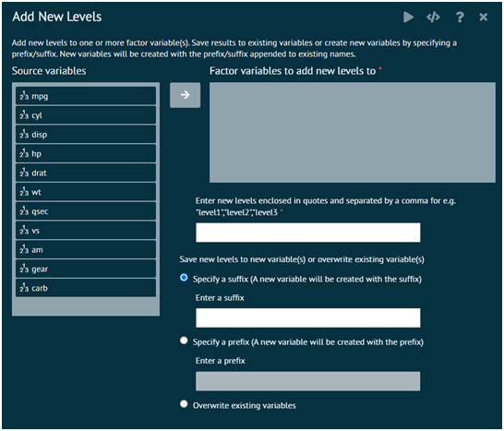This screenshot has width=504, height=431.
Task: Select the disp source variable
Action: (x=86, y=135)
